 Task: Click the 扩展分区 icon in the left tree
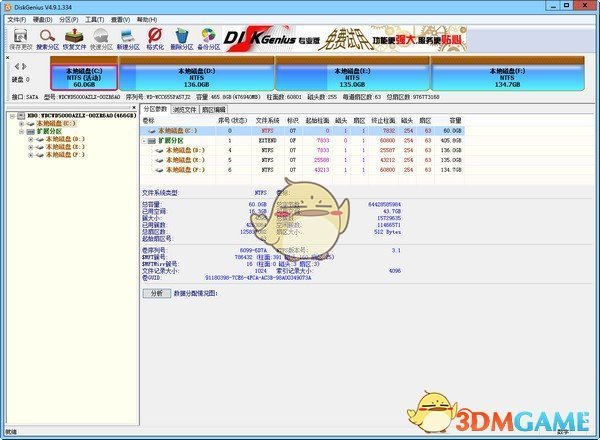[31, 132]
